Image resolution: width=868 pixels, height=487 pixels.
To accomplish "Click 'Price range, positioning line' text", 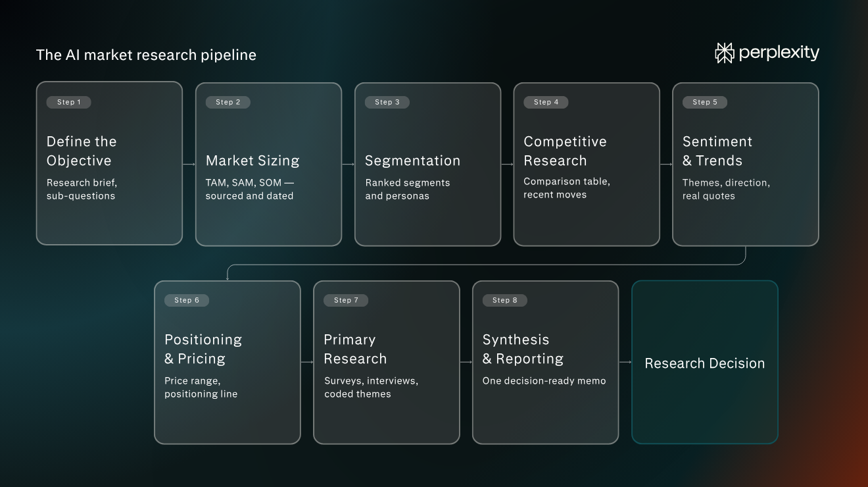I will (x=201, y=387).
